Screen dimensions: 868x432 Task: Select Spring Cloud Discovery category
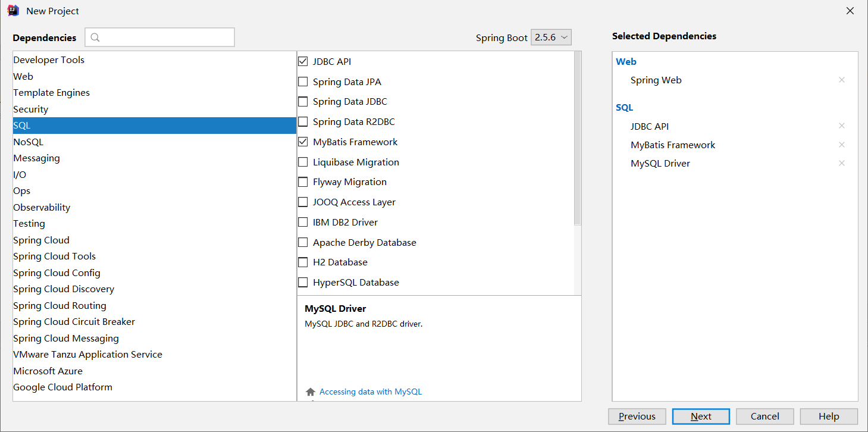155,289
